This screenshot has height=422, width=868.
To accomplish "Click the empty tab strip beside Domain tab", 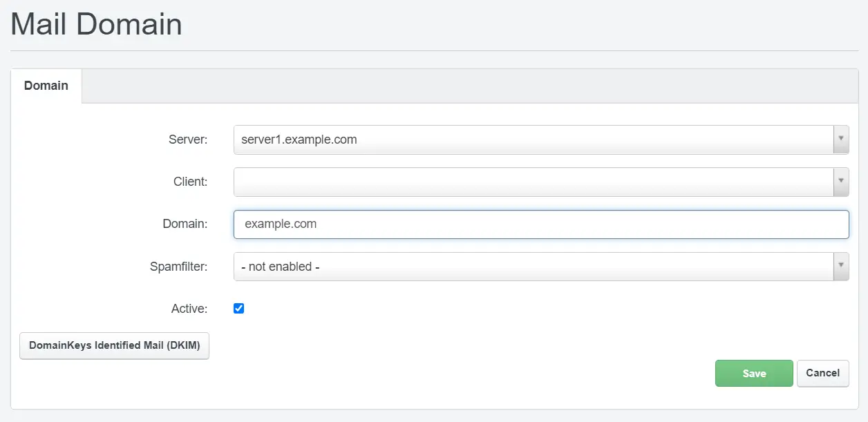I will [x=470, y=86].
